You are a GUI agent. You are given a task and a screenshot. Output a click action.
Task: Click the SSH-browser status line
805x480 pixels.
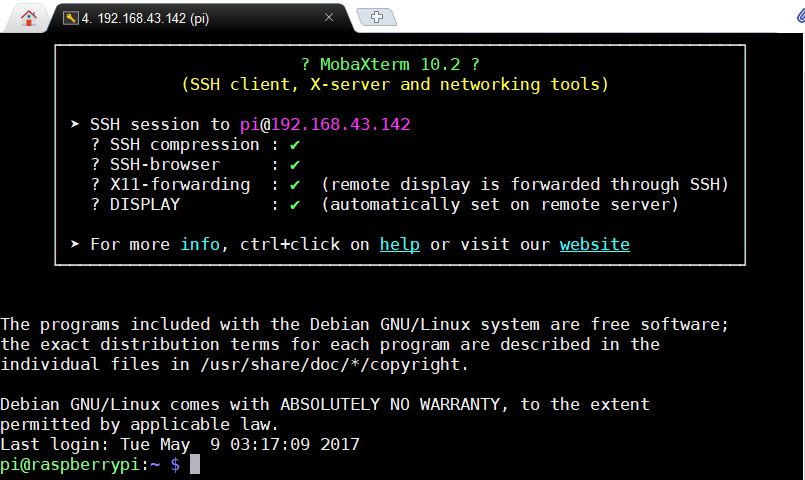tap(196, 165)
